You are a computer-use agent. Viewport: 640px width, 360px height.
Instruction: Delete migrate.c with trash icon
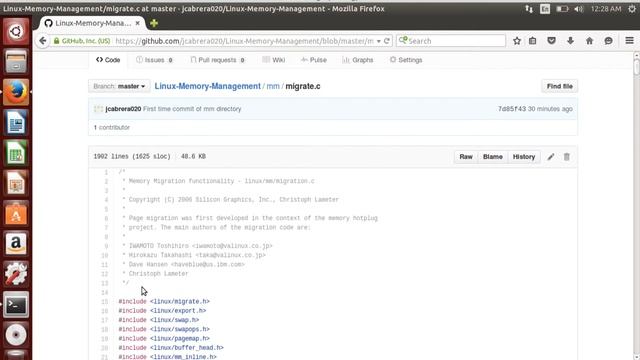(567, 157)
